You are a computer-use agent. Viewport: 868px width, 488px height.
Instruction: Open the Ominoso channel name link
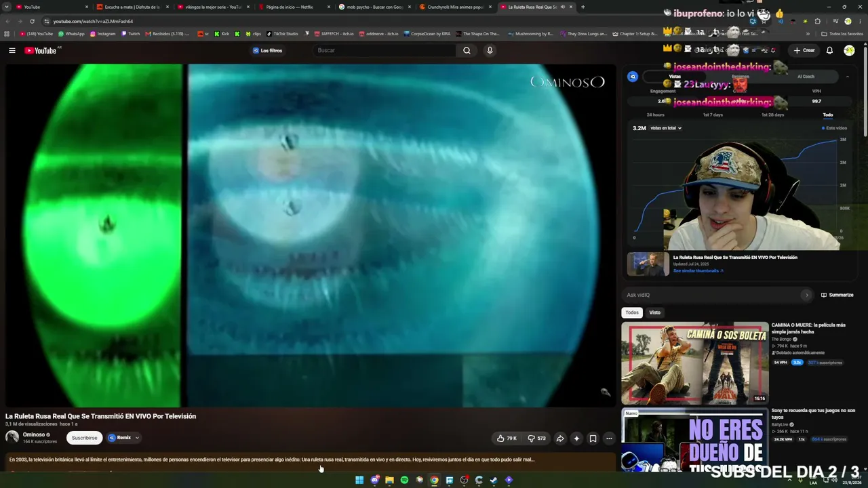pyautogui.click(x=34, y=434)
